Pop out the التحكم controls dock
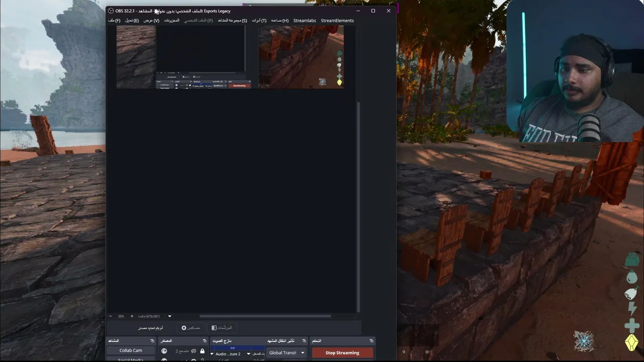 [371, 341]
